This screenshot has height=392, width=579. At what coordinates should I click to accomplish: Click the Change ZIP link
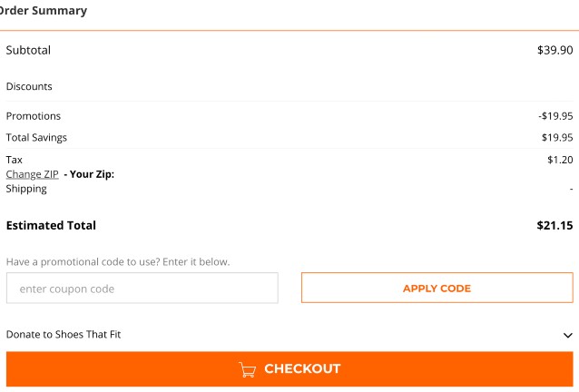click(x=32, y=174)
